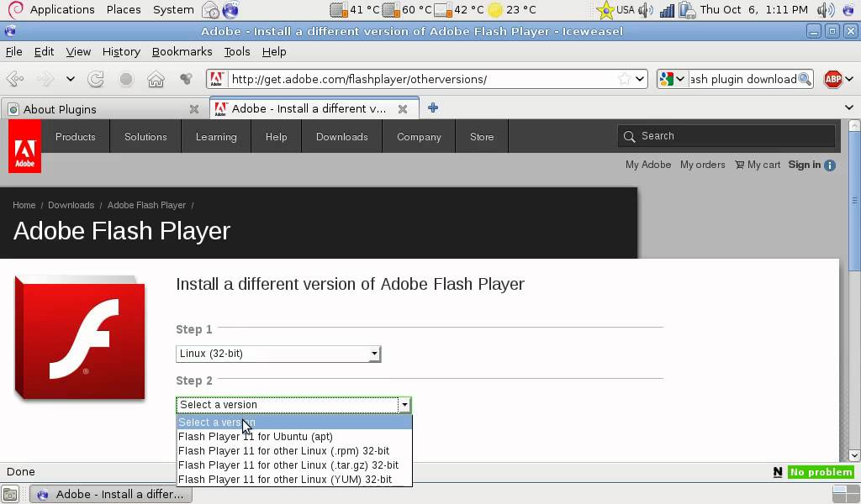The height and width of the screenshot is (504, 861).
Task: Click the search magnifier in browser search box
Action: [805, 79]
